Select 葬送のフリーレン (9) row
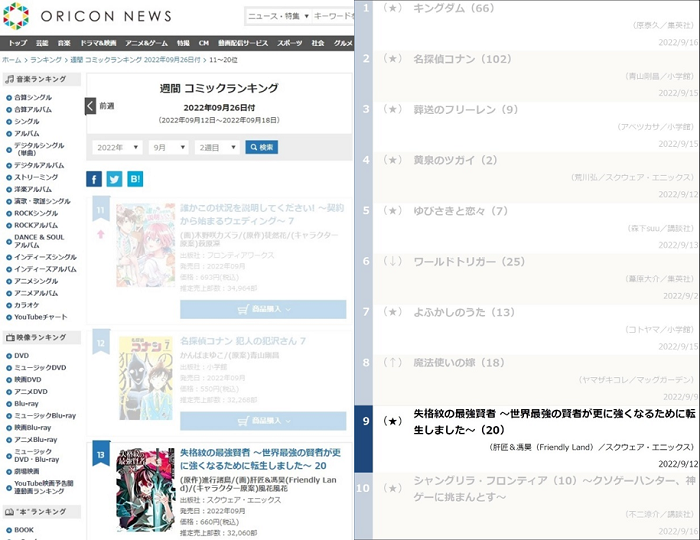This screenshot has width=700, height=540. click(527, 127)
